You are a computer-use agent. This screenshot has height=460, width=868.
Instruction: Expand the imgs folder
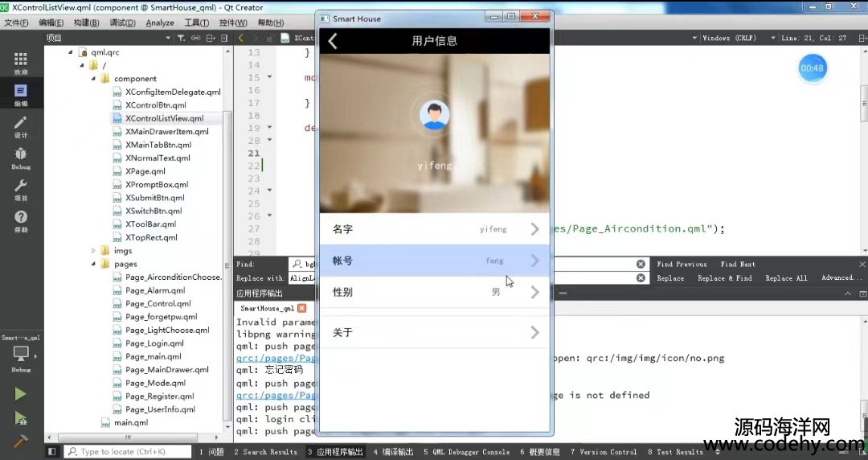click(93, 250)
